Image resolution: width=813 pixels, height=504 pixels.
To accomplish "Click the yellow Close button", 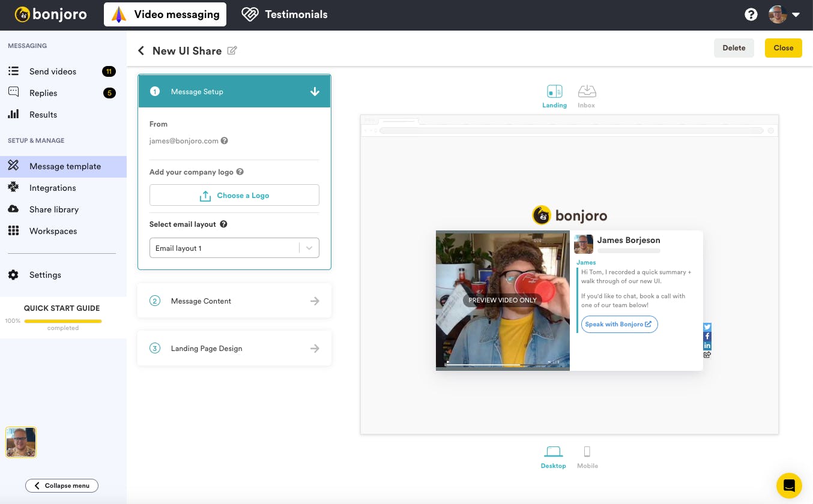I will [x=784, y=48].
